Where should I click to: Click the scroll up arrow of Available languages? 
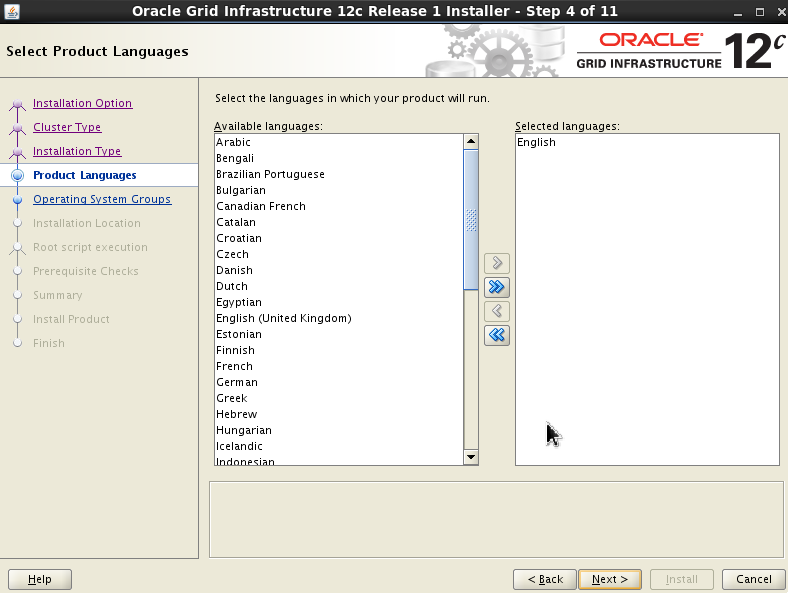pyautogui.click(x=471, y=141)
